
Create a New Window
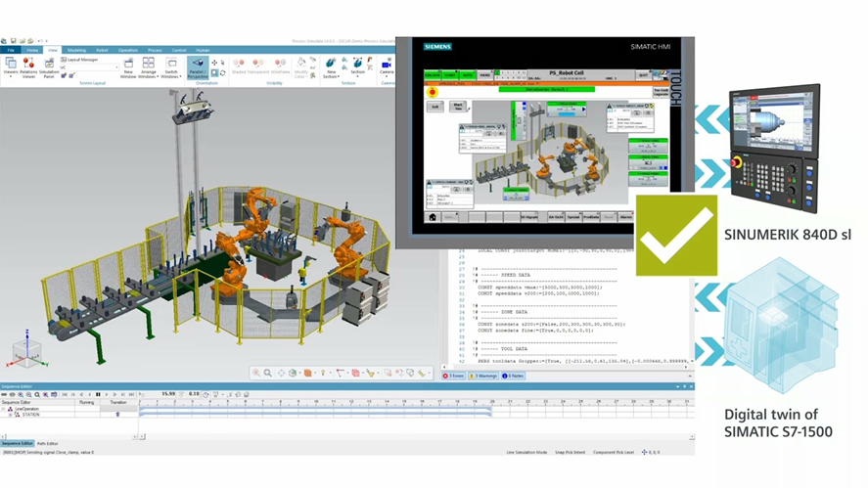click(128, 67)
